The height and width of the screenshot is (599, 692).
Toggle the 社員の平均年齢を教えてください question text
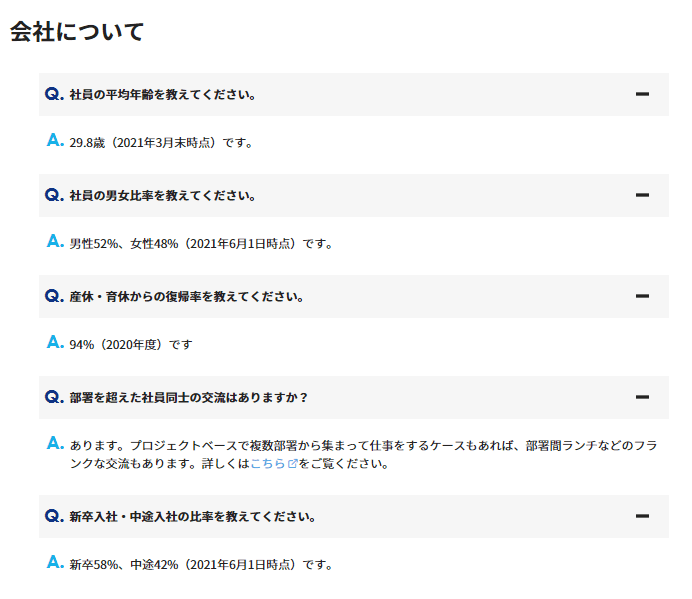[x=163, y=95]
